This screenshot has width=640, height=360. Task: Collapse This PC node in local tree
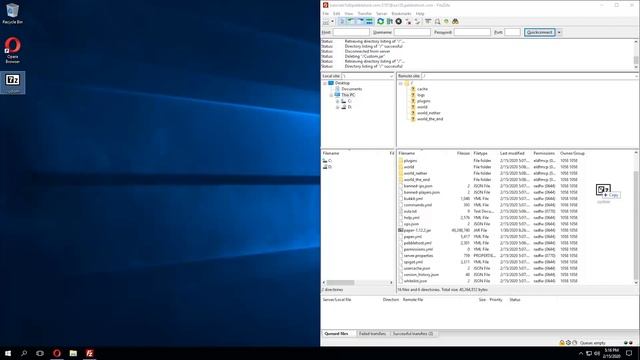pyautogui.click(x=331, y=95)
